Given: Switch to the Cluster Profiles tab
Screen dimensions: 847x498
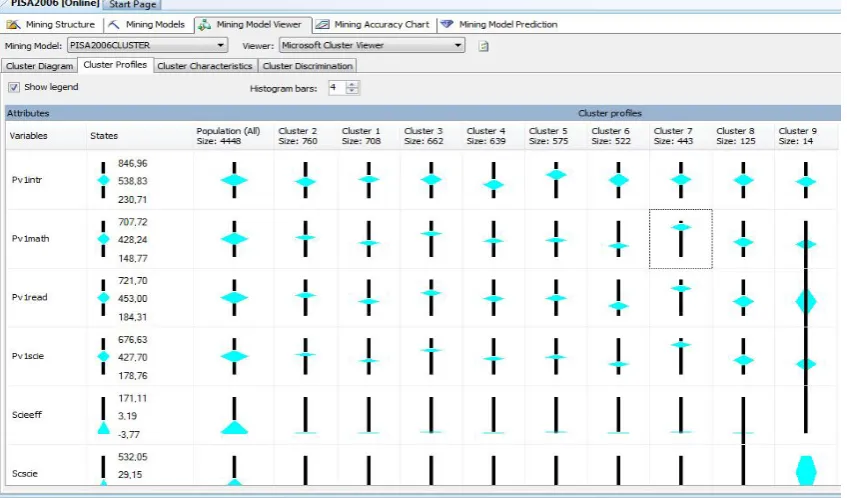Looking at the screenshot, I should coord(115,65).
